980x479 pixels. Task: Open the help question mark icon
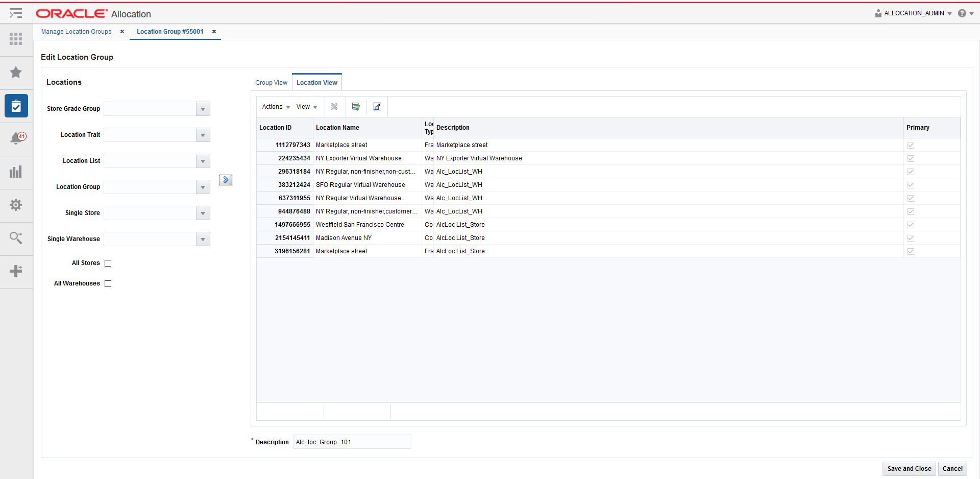tap(962, 13)
